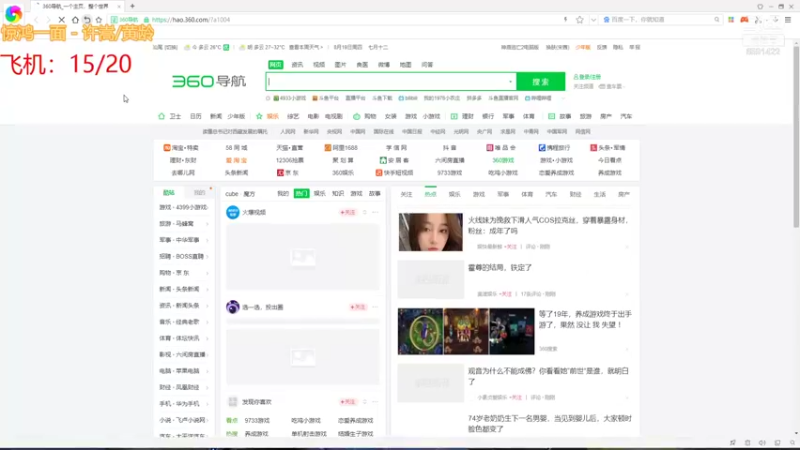Click the 360导航 logo
The height and width of the screenshot is (450, 800).
click(x=209, y=81)
